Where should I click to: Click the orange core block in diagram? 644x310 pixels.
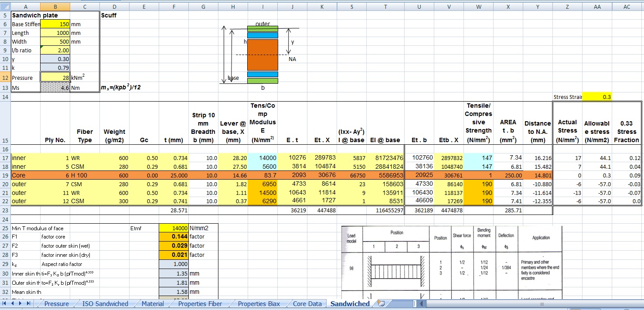pyautogui.click(x=262, y=55)
